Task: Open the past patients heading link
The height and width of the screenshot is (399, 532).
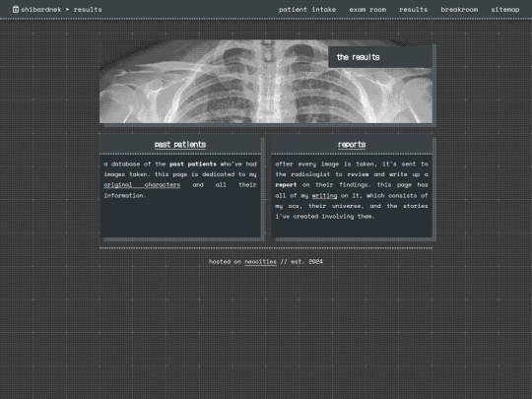Action: (x=180, y=145)
